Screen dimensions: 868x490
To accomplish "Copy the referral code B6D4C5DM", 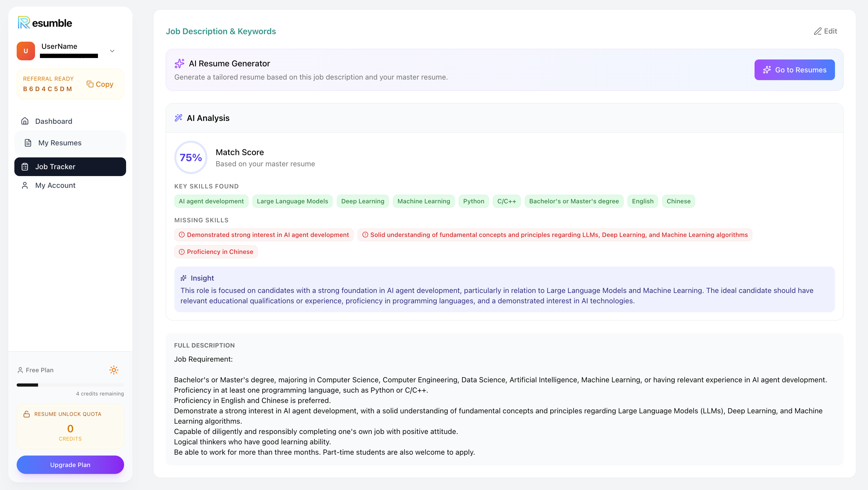I will [x=100, y=84].
